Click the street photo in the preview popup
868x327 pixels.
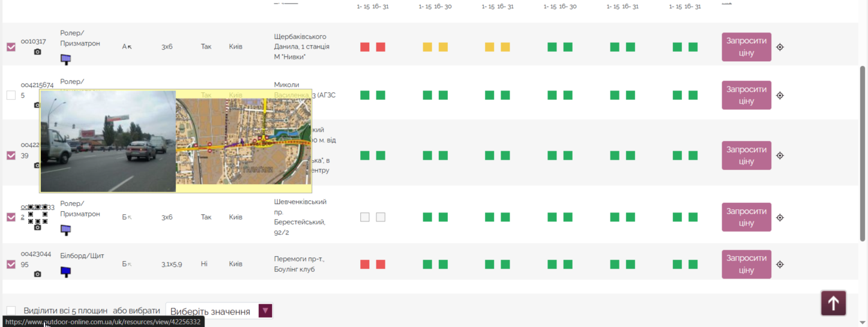click(108, 142)
